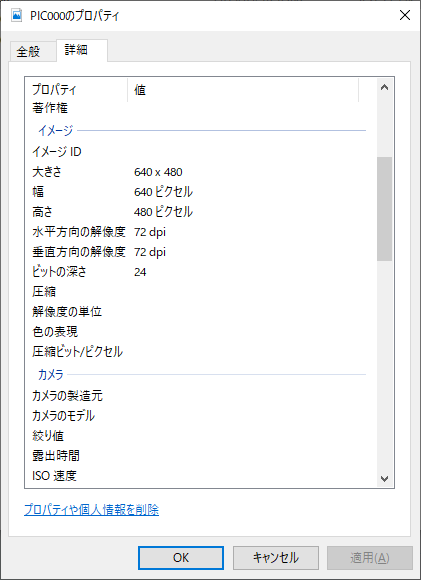The height and width of the screenshot is (580, 421).
Task: Close the PIC000 properties dialog
Action: (405, 15)
